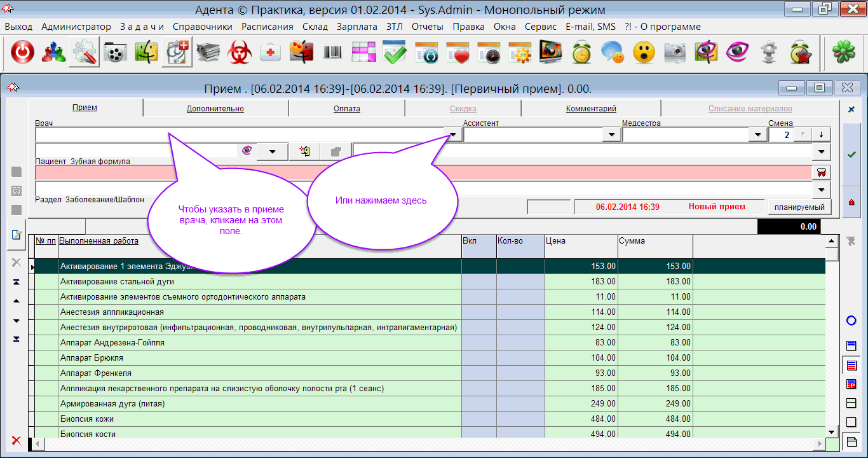The width and height of the screenshot is (868, 458).
Task: Expand the Ассистент dropdown list
Action: pos(611,135)
